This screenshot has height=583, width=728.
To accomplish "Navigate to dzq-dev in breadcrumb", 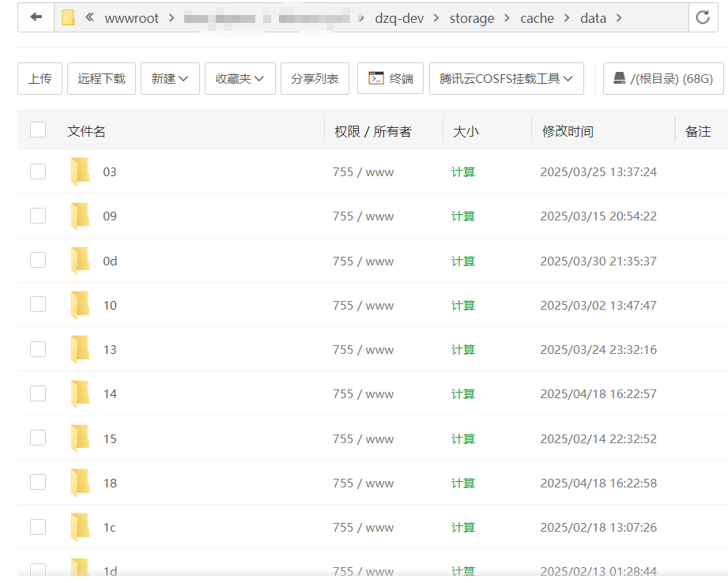I will (399, 18).
